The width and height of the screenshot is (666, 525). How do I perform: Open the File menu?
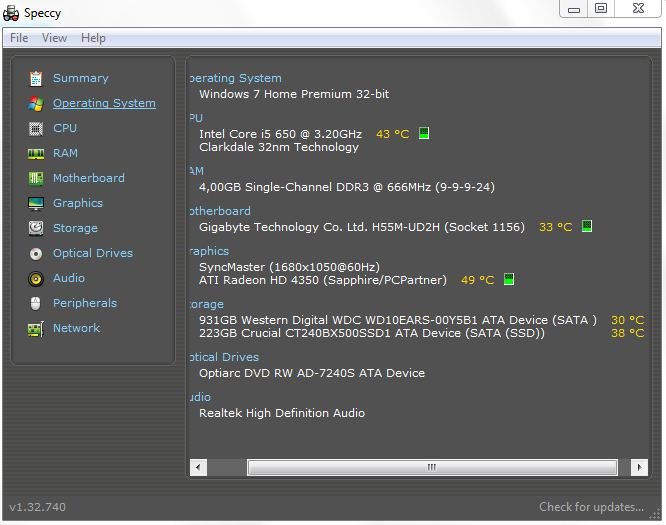tap(19, 38)
